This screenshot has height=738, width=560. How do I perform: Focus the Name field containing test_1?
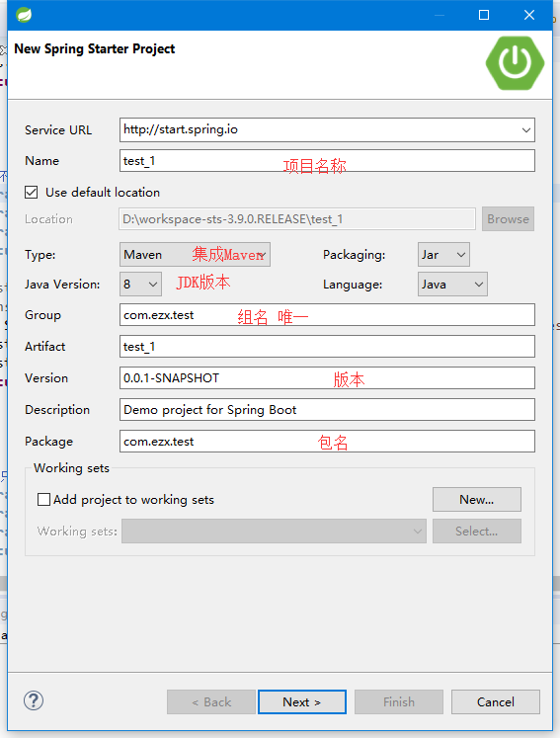tap(327, 161)
